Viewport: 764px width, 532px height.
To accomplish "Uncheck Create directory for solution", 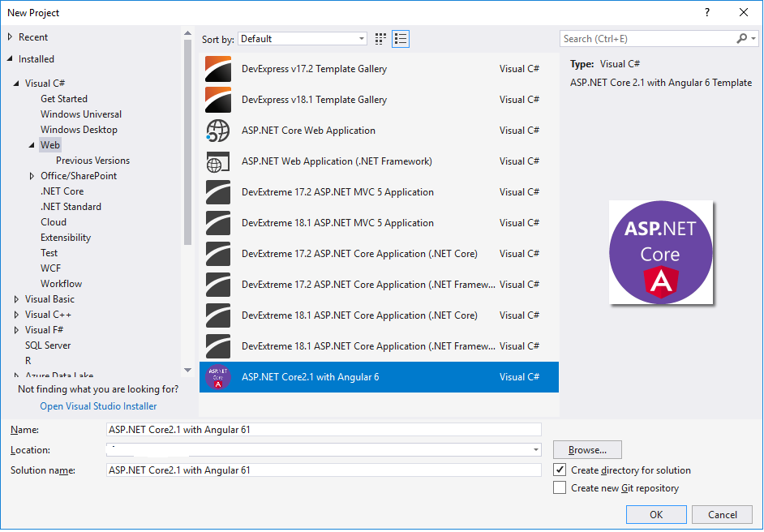I will coord(560,470).
